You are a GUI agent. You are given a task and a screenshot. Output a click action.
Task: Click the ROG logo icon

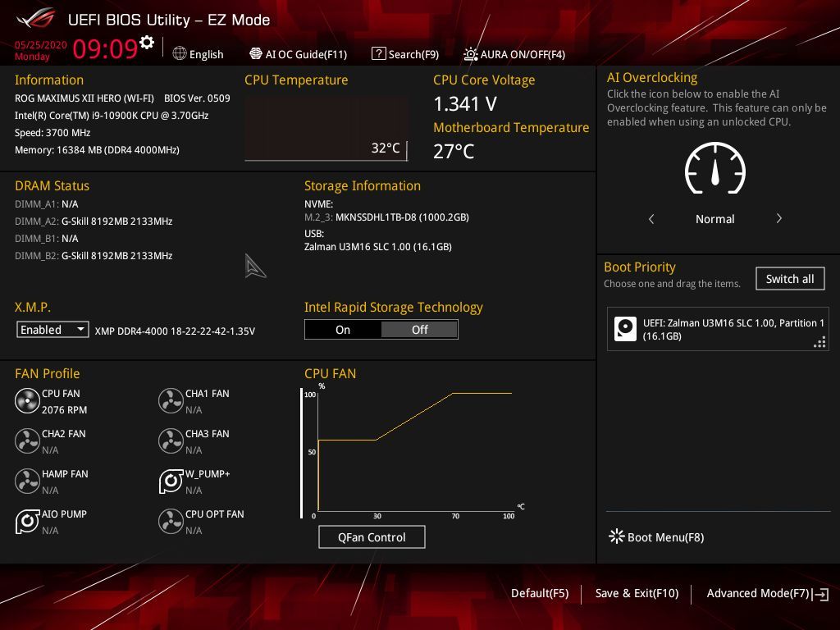36,18
